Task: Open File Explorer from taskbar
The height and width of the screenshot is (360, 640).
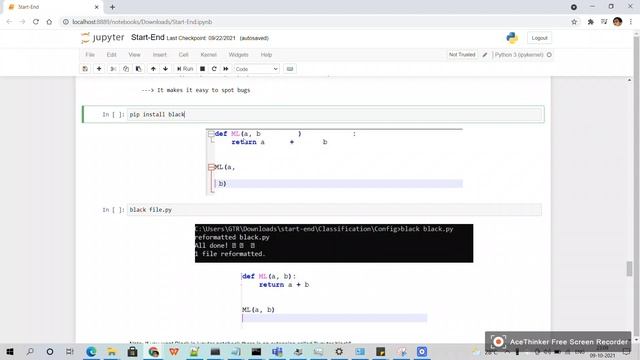Action: point(112,351)
